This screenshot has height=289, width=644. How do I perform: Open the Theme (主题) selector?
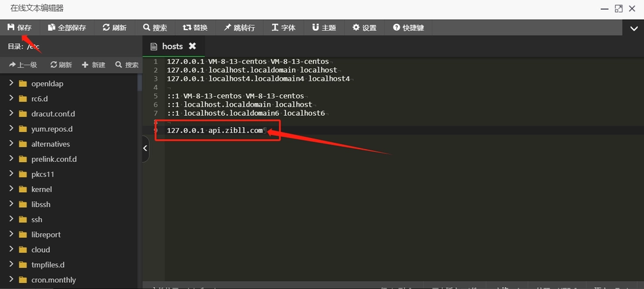(324, 28)
